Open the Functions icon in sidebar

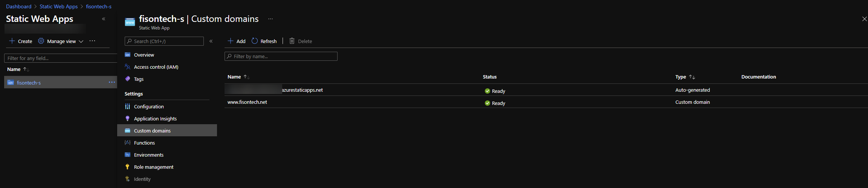(x=127, y=143)
